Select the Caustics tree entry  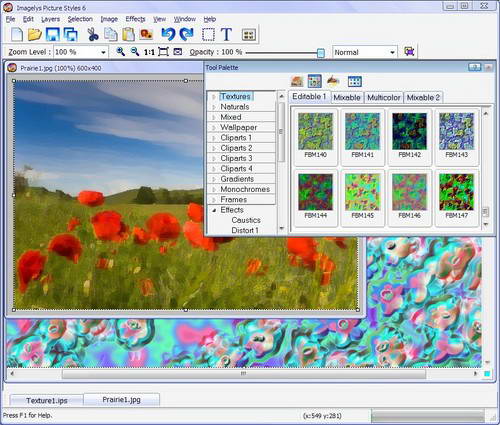(x=246, y=220)
